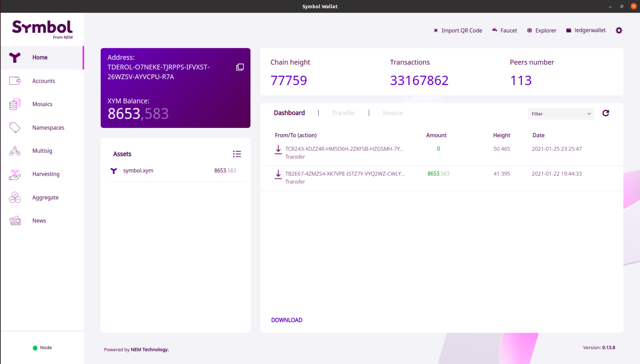
Task: Click date 2021-01-22 19:44:33
Action: 557,174
